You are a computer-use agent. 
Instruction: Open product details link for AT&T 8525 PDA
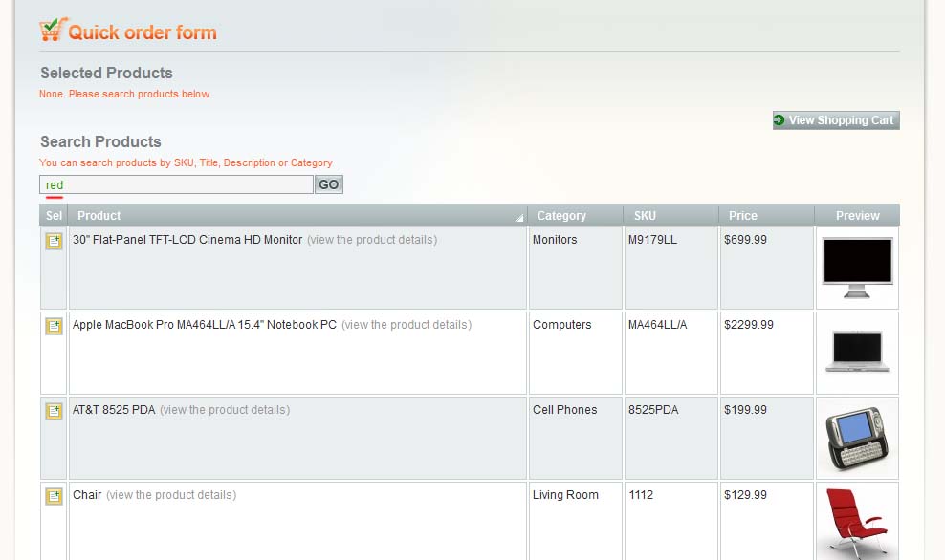point(224,410)
